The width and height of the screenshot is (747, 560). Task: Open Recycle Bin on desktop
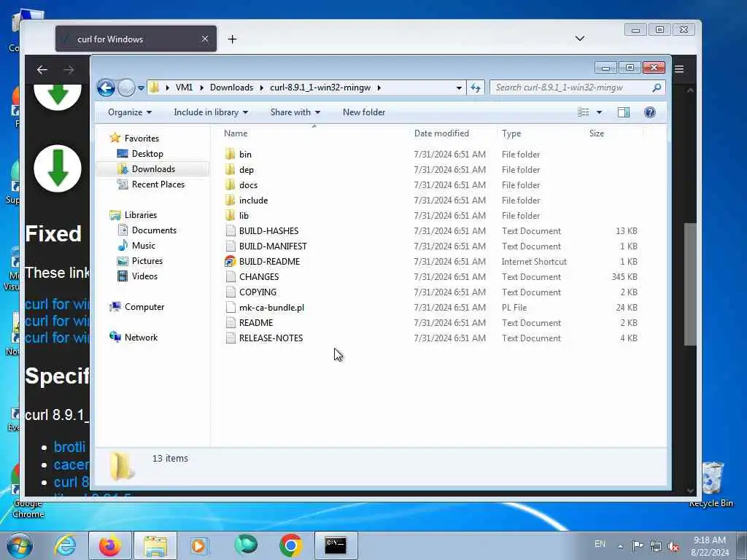(x=712, y=484)
